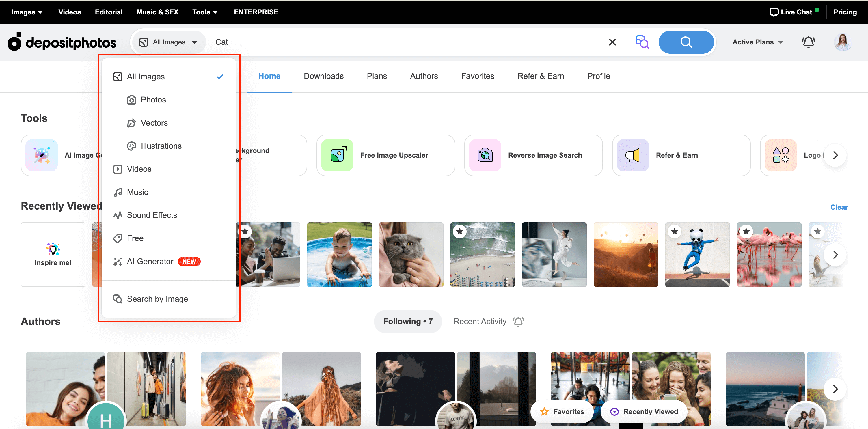Toggle Favorites star on beach photo
868x429 pixels.
point(461,231)
